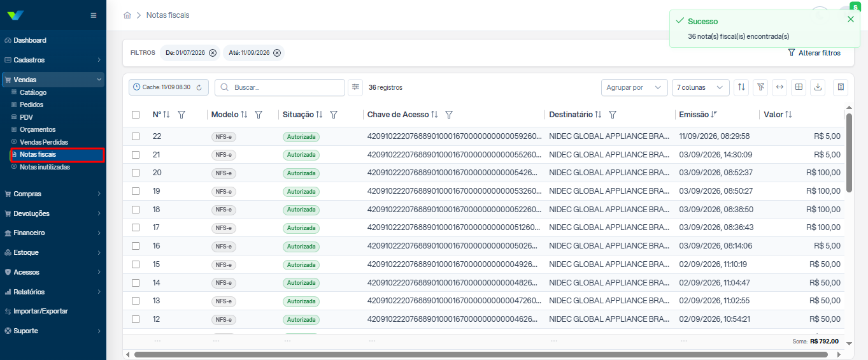Screen dimensions: 868x360
Task: Expand the Compras sidebar menu
Action: point(53,194)
